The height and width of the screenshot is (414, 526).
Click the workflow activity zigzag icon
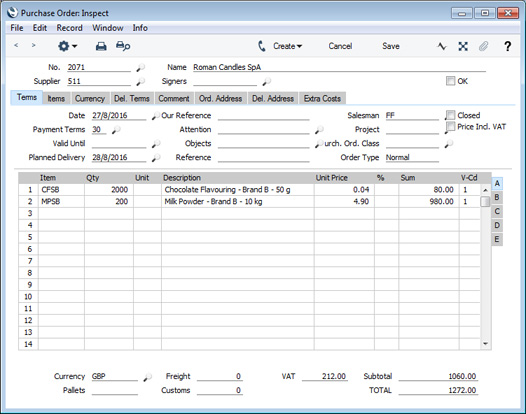click(442, 46)
